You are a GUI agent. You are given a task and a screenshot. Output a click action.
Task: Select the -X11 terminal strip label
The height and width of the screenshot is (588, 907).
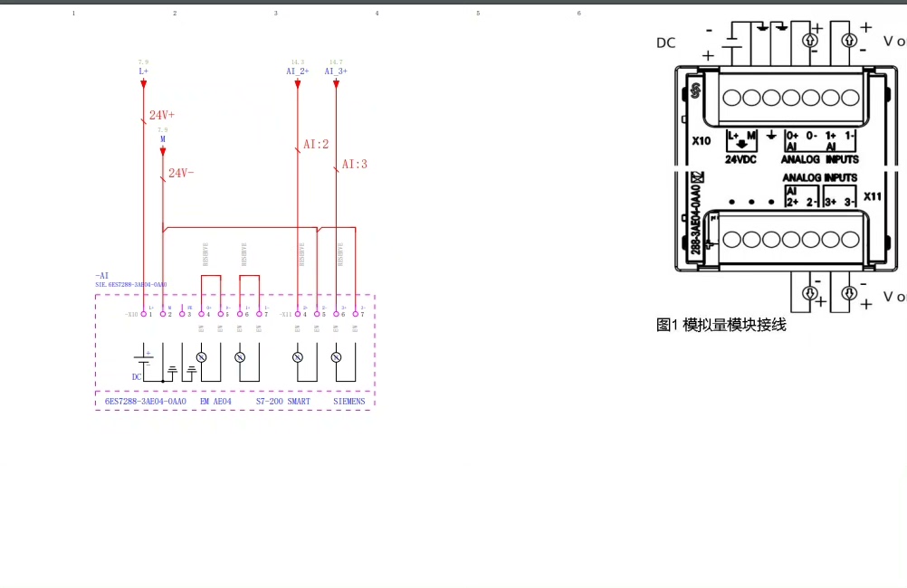pos(286,315)
